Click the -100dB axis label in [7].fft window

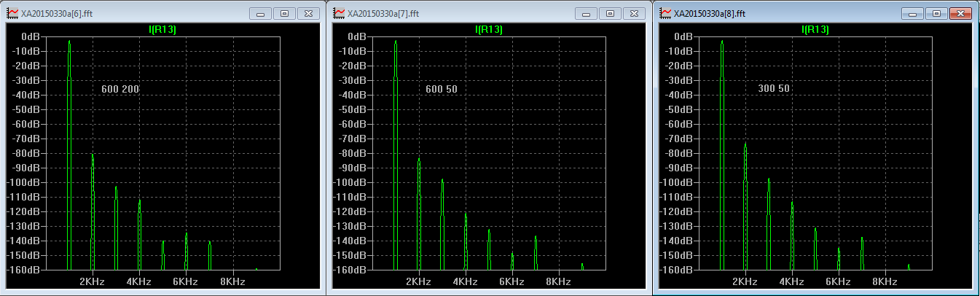(x=350, y=182)
